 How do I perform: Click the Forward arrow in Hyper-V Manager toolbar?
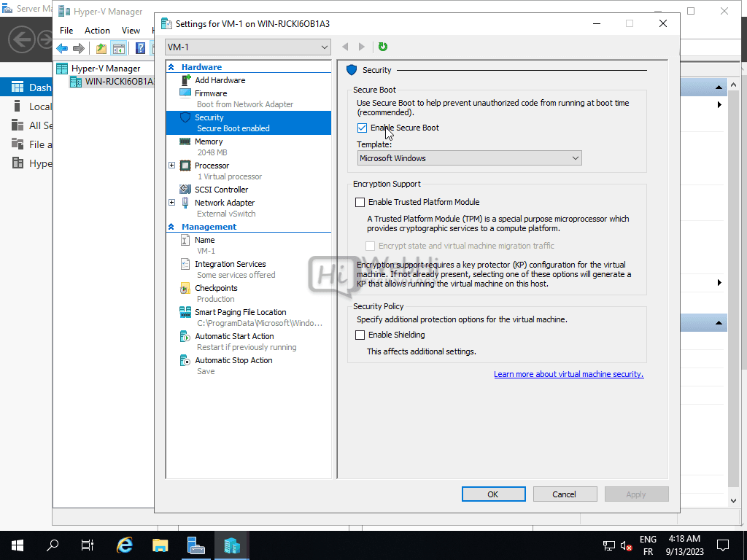pyautogui.click(x=79, y=48)
